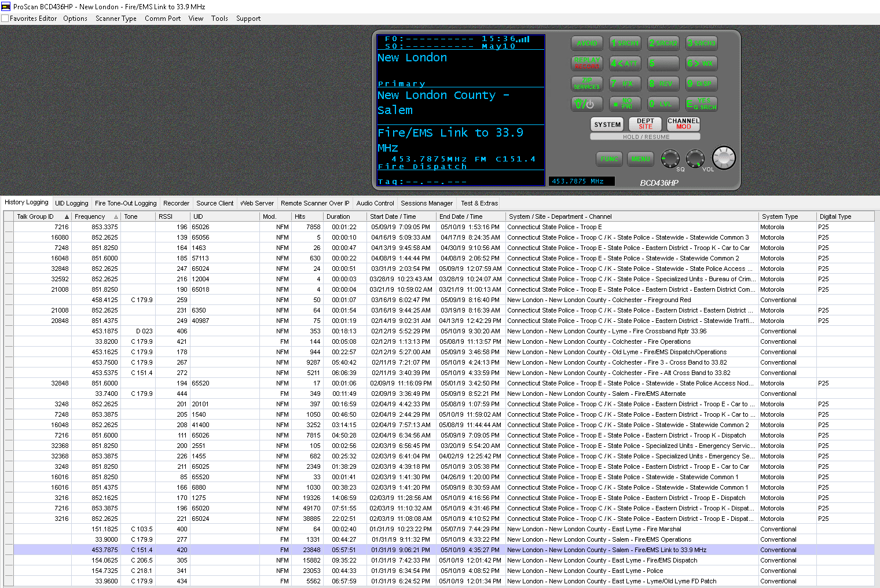Screen dimensions: 880x588
Task: Click the E YES Q.SRCH key
Action: (702, 104)
